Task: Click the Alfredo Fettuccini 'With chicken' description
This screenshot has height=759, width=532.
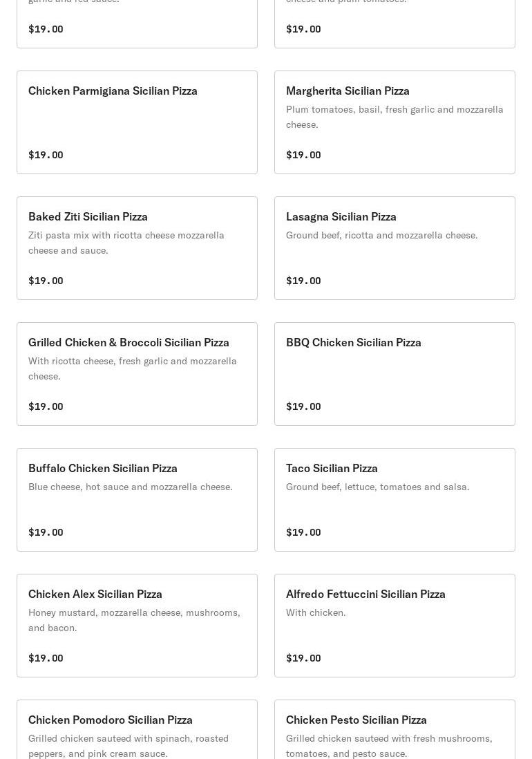Action: pos(316,612)
